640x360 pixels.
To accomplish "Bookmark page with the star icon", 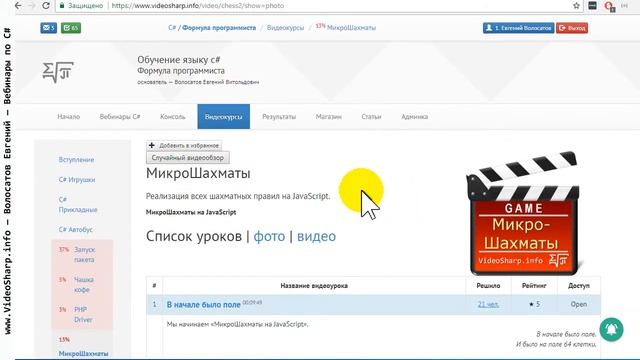I will (x=576, y=6).
